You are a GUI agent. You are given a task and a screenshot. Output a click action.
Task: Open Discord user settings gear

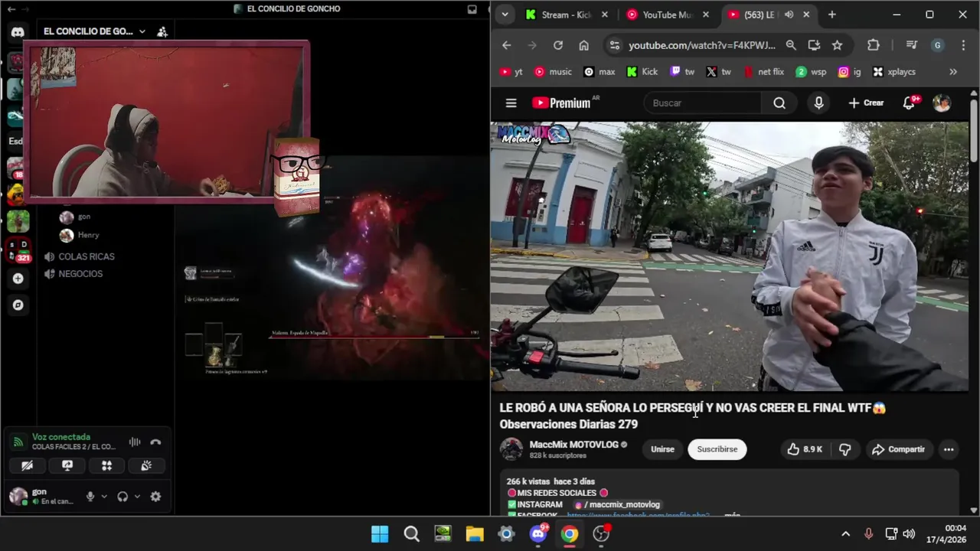pyautogui.click(x=155, y=496)
